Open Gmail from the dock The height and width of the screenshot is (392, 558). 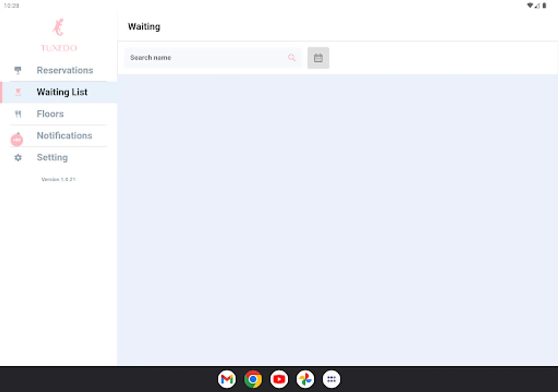(227, 379)
